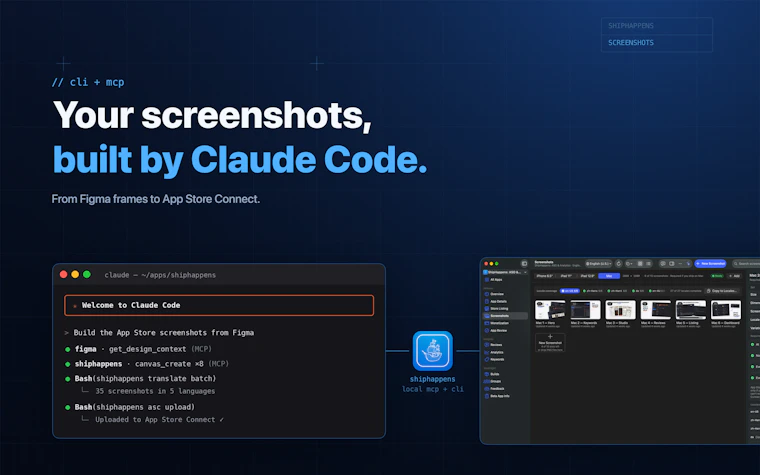Open the Mac 6 – Dashboard thumbnail
The image size is (760, 475).
tap(726, 310)
